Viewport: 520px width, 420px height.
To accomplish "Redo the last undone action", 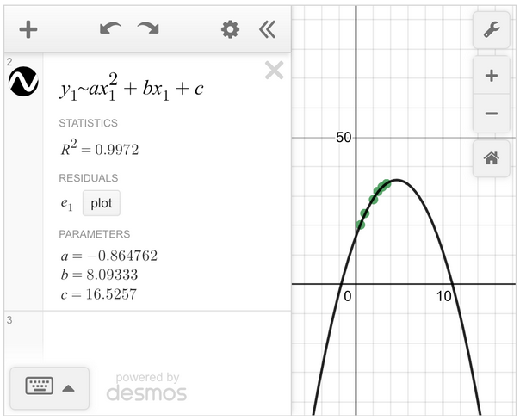I will 148,29.
